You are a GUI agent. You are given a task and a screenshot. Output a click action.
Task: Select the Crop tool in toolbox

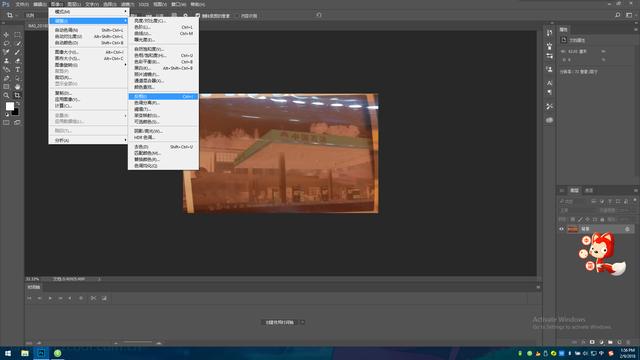pyautogui.click(x=18, y=95)
